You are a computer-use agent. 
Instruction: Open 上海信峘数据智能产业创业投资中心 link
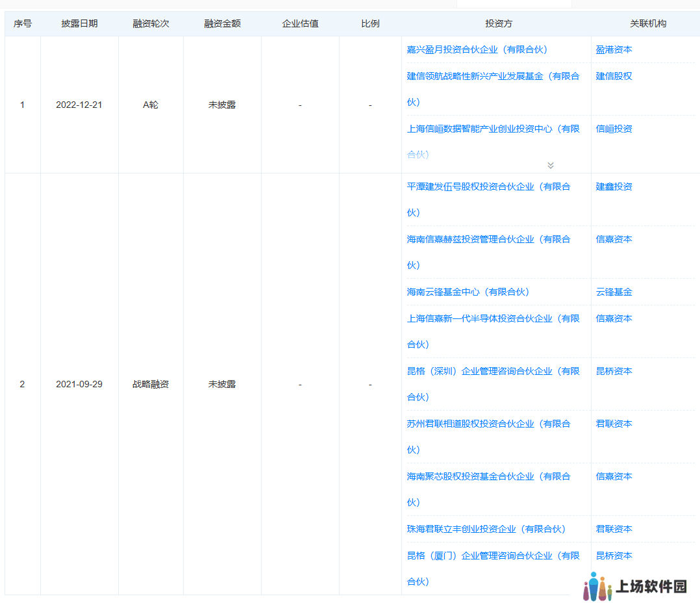[x=493, y=142]
